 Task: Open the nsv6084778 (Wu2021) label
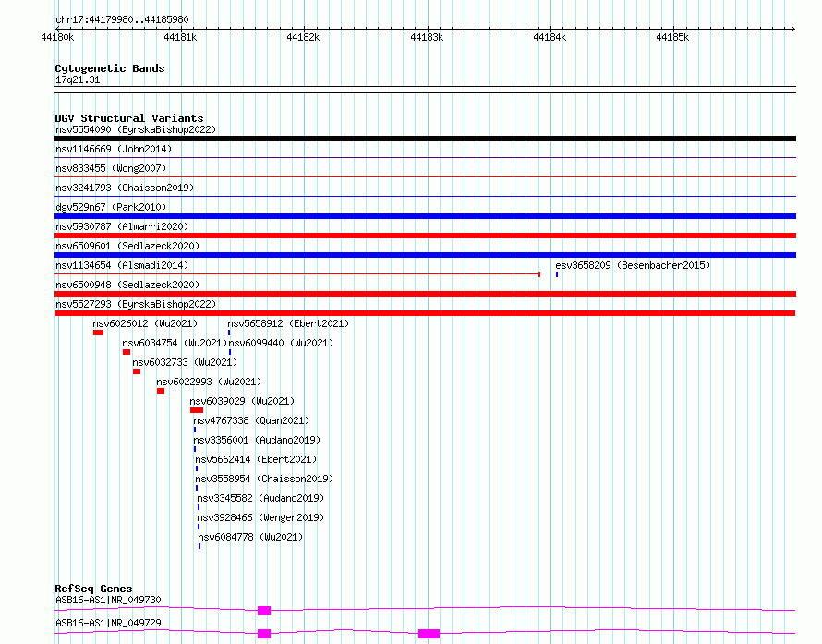click(x=250, y=537)
